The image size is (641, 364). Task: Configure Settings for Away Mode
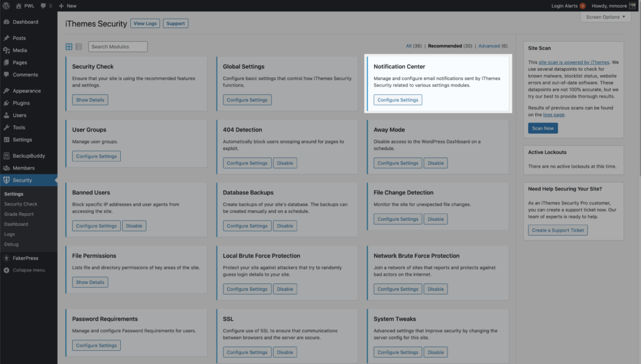point(397,163)
